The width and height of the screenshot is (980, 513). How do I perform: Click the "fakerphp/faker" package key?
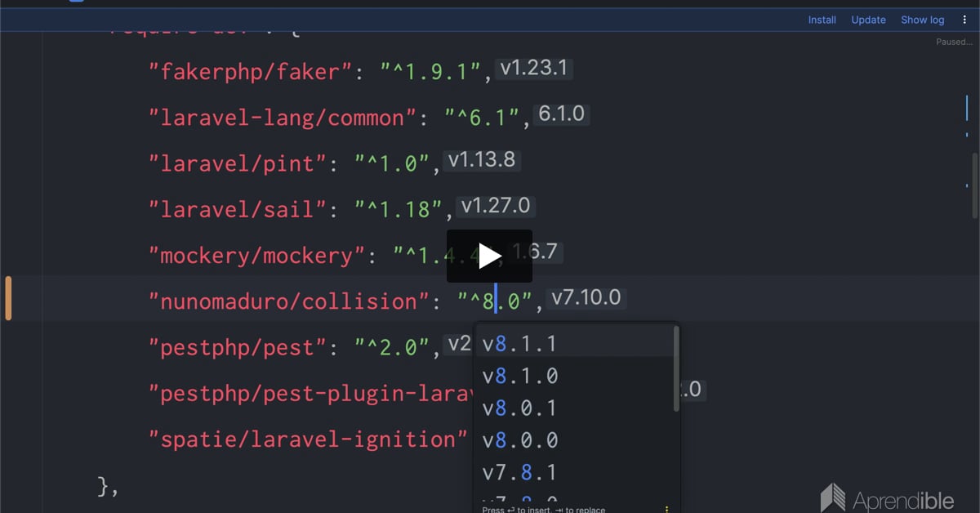[251, 72]
